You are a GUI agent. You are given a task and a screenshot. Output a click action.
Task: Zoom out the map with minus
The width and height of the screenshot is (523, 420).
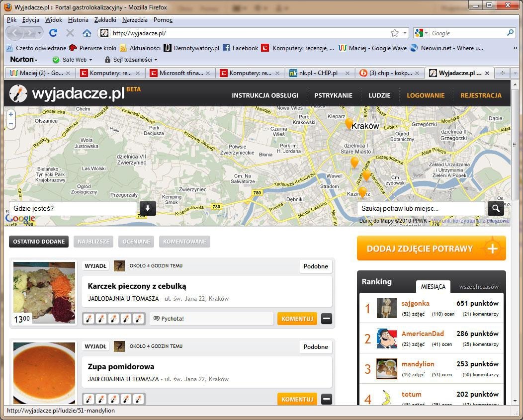click(11, 124)
